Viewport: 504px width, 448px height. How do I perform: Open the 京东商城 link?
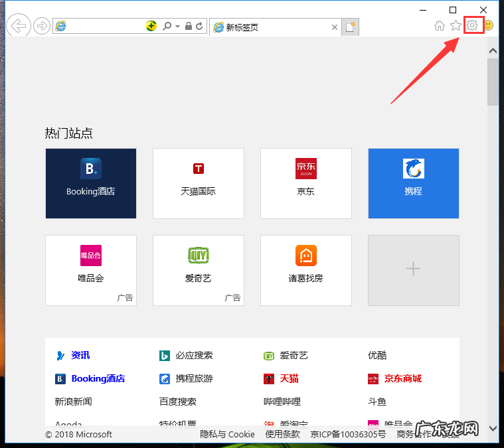pyautogui.click(x=403, y=378)
